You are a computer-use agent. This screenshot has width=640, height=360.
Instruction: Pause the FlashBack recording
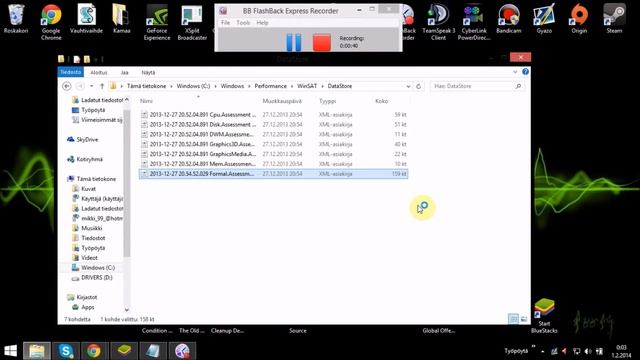pyautogui.click(x=293, y=42)
